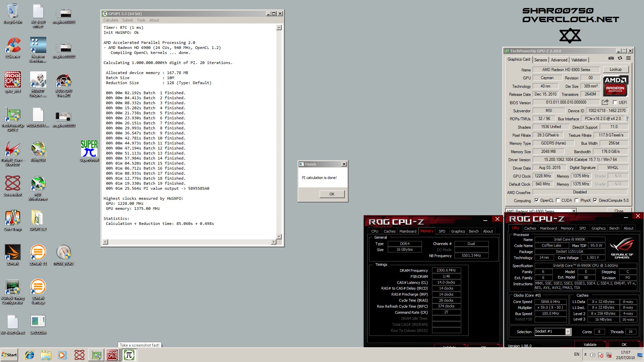Click OK in the right CPU-Z window

tap(624, 344)
